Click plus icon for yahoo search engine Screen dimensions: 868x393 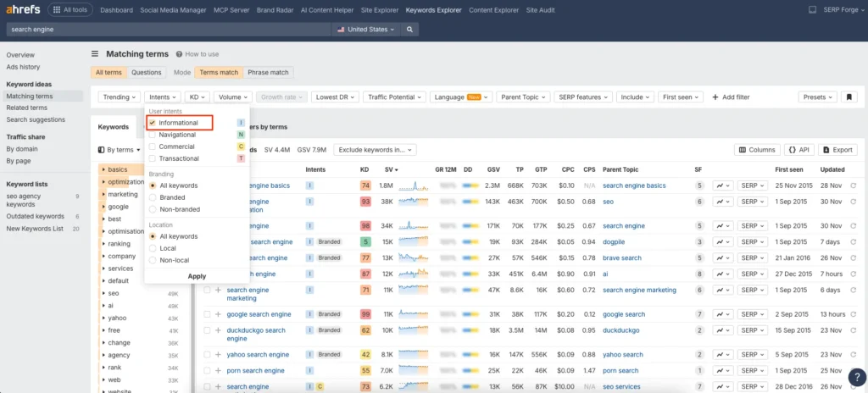point(218,355)
